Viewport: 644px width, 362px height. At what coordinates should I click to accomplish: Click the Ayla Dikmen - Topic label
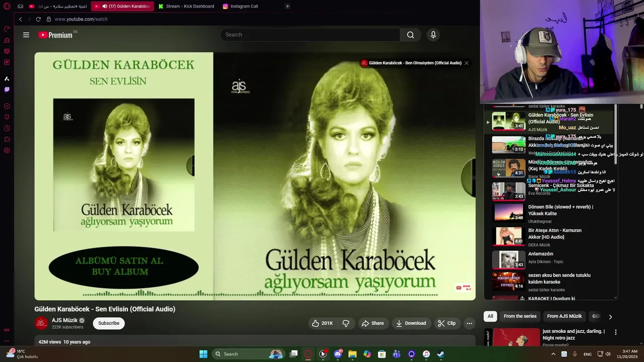tap(546, 261)
